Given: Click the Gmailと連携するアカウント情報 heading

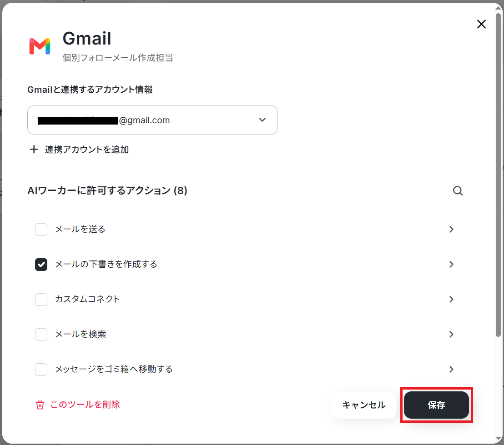Looking at the screenshot, I should click(90, 90).
